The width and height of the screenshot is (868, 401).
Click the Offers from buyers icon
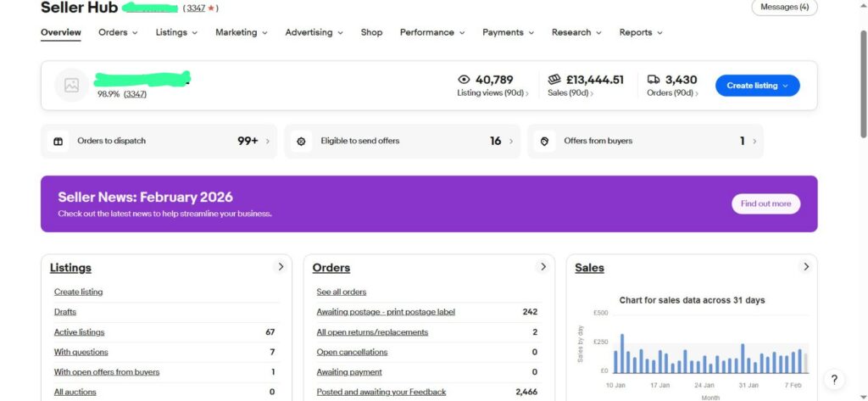[544, 142]
